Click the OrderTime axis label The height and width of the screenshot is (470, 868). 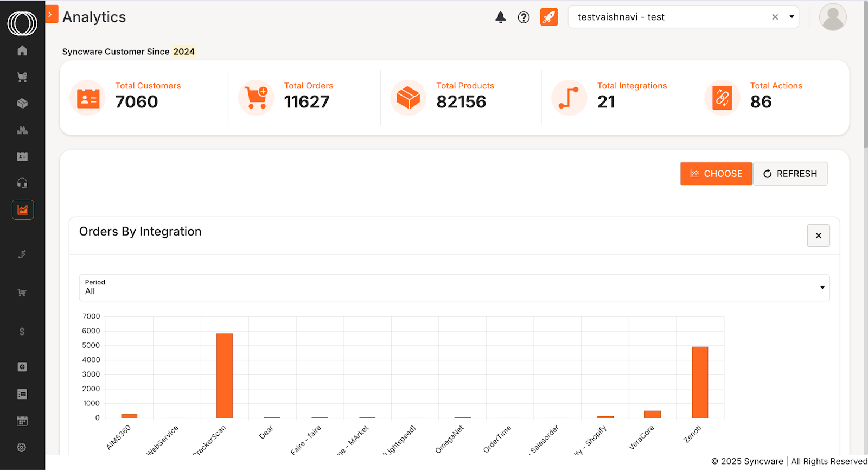pyautogui.click(x=497, y=439)
